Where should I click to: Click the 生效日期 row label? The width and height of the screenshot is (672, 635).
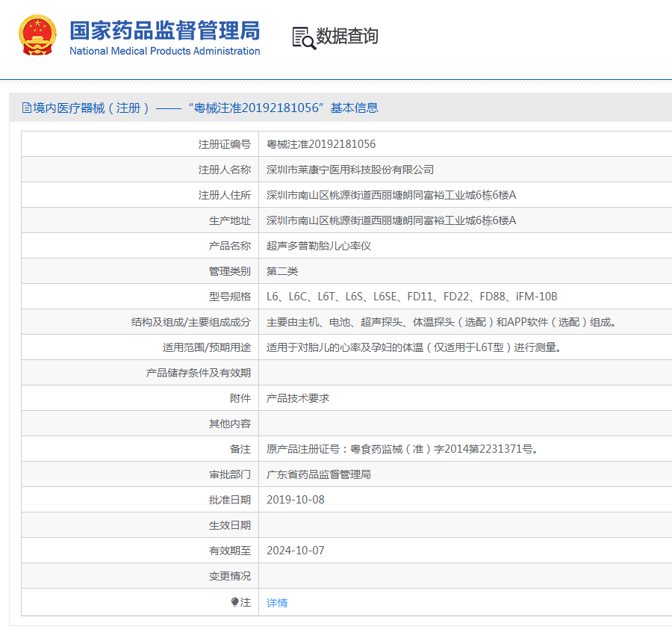point(230,525)
